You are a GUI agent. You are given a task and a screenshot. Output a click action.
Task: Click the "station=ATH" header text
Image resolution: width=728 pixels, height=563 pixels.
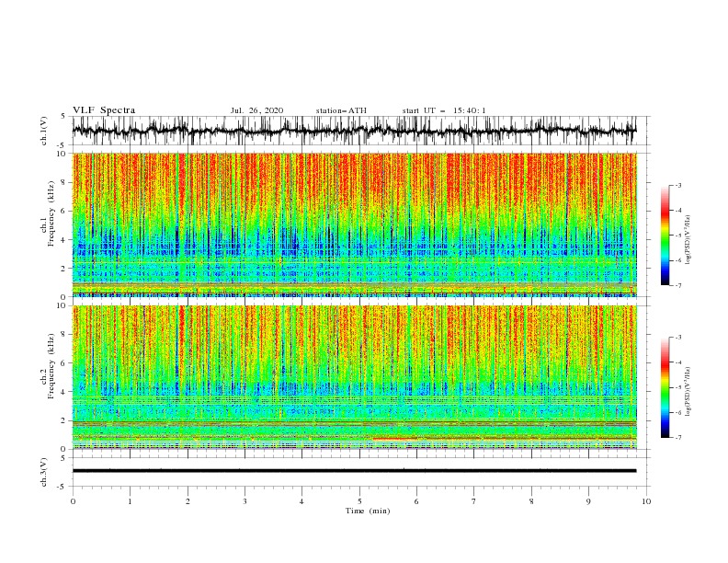tap(341, 110)
